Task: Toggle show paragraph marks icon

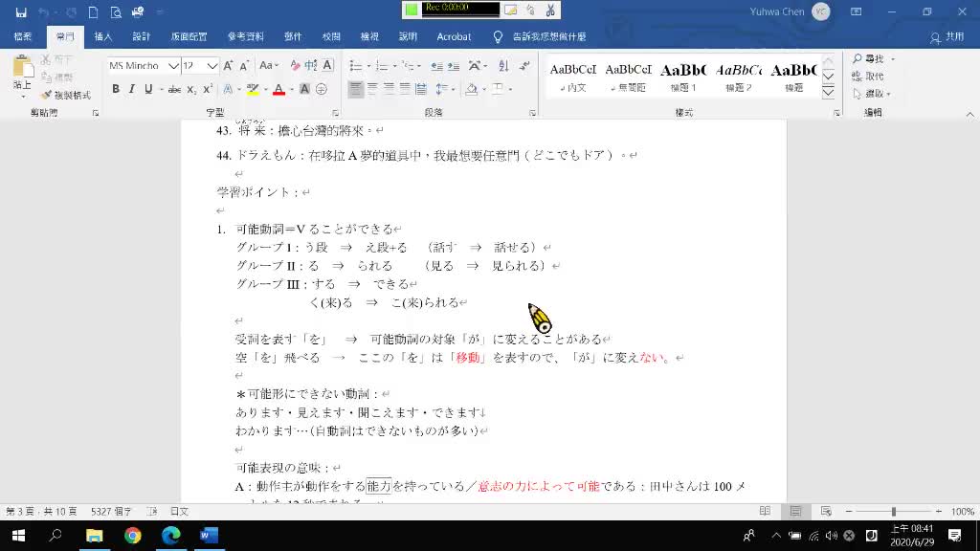Action: pyautogui.click(x=524, y=66)
